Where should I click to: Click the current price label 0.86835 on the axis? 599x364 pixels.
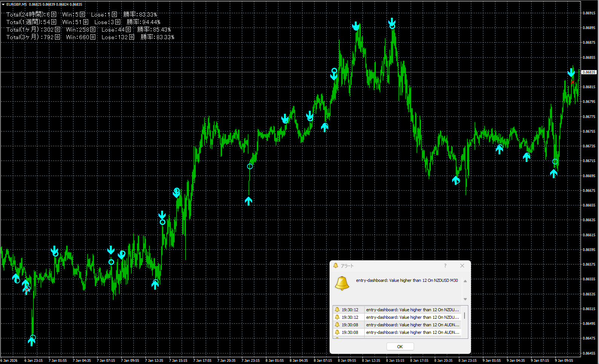pos(590,72)
